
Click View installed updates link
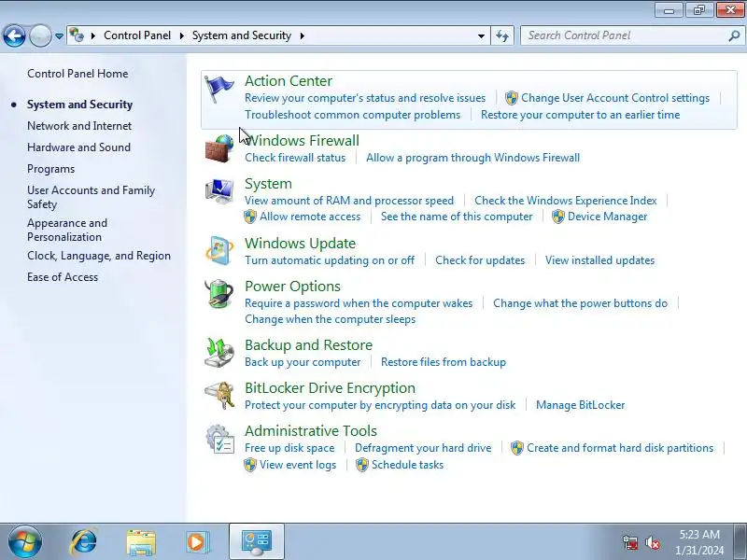click(x=599, y=260)
